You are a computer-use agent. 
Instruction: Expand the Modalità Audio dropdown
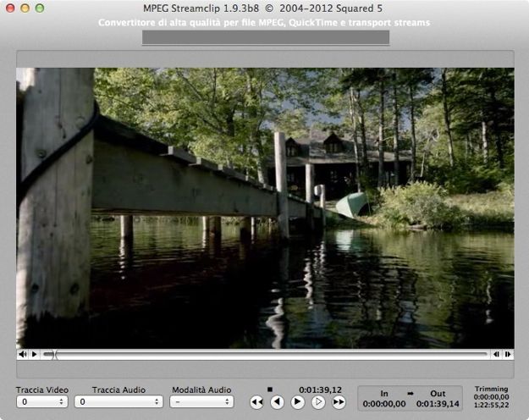tap(201, 402)
